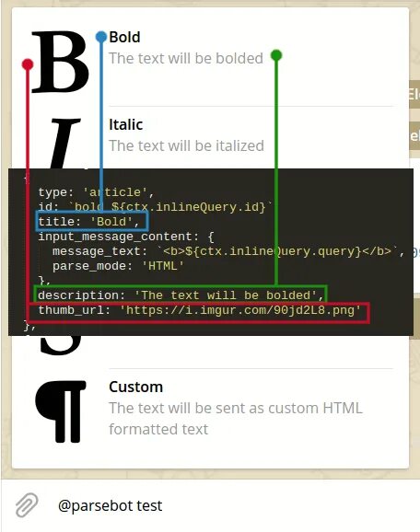420x532 pixels.
Task: Click the green annotation dot marker
Action: click(x=276, y=55)
